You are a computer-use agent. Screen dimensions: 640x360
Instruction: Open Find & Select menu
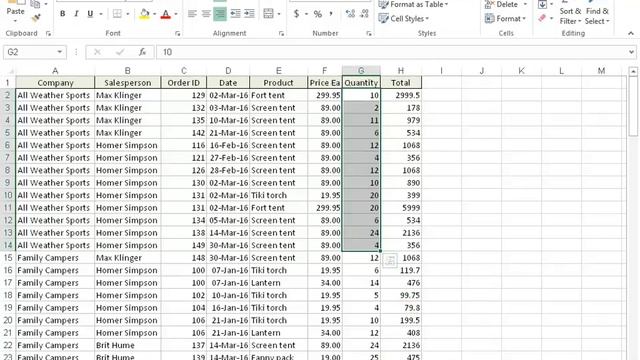[597, 16]
